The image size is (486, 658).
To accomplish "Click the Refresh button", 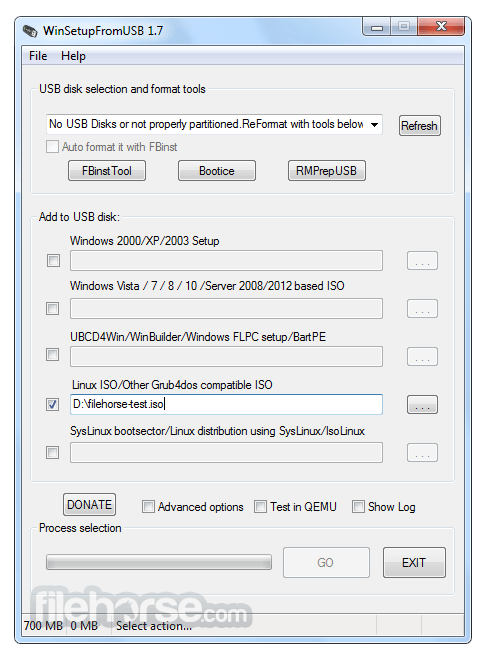I will click(x=419, y=125).
